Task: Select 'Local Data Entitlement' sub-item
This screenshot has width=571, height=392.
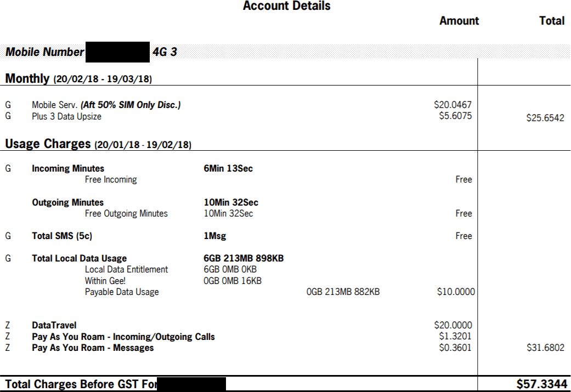Action: (126, 270)
